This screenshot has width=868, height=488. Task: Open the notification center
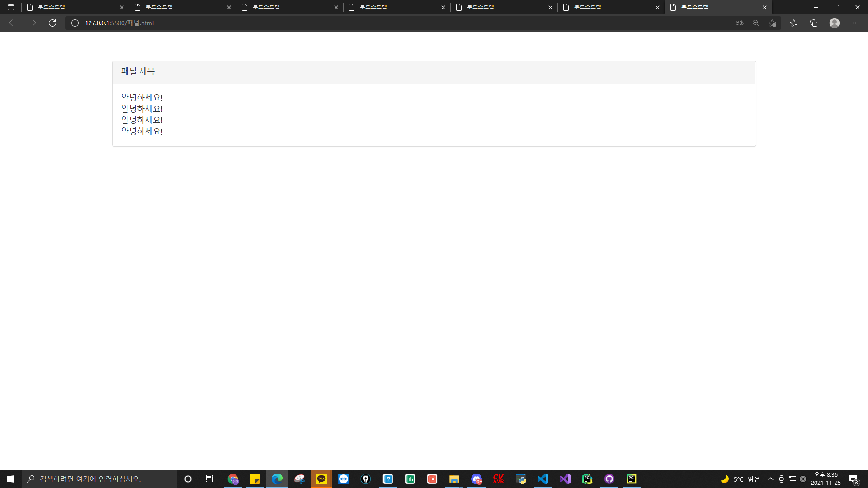pyautogui.click(x=854, y=479)
